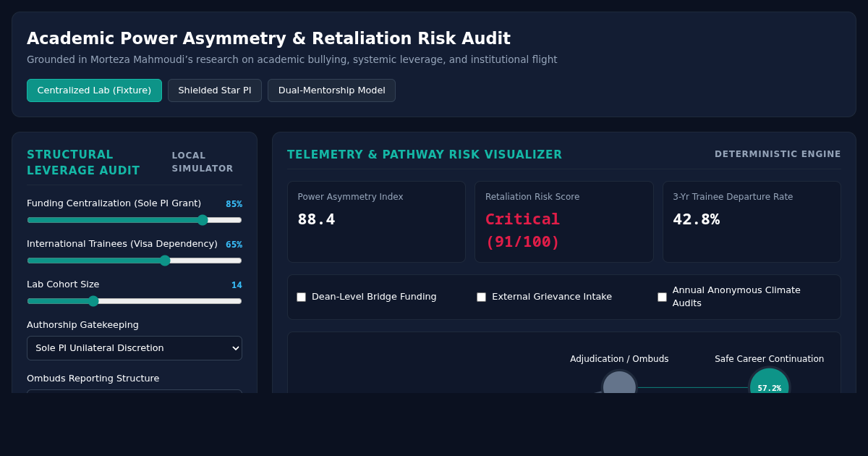Open the Authorship Gatekeeping dropdown
The image size is (868, 456).
pyautogui.click(x=135, y=348)
